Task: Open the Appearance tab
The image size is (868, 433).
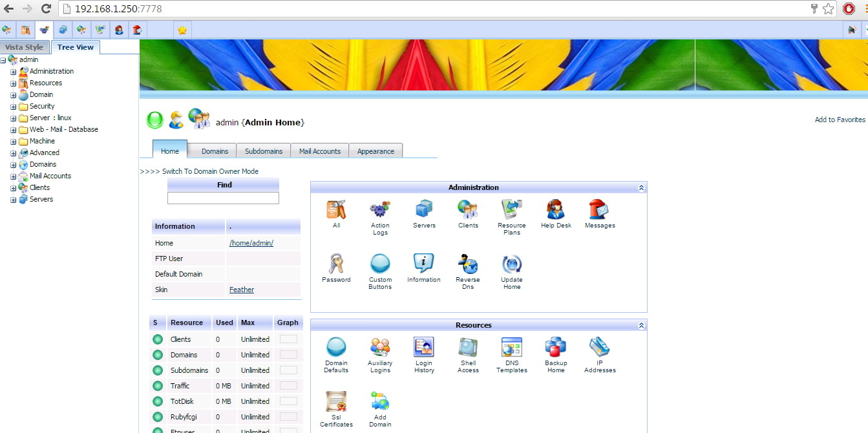Action: (376, 151)
